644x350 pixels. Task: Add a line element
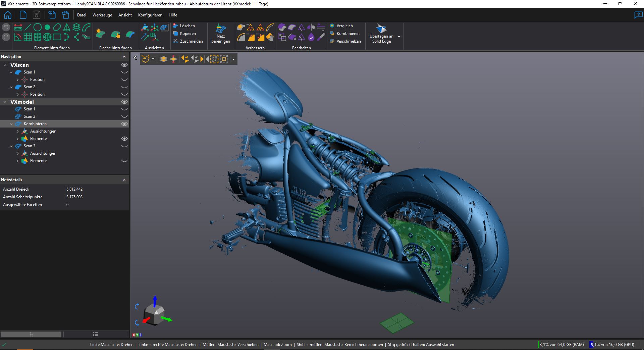pyautogui.click(x=28, y=27)
